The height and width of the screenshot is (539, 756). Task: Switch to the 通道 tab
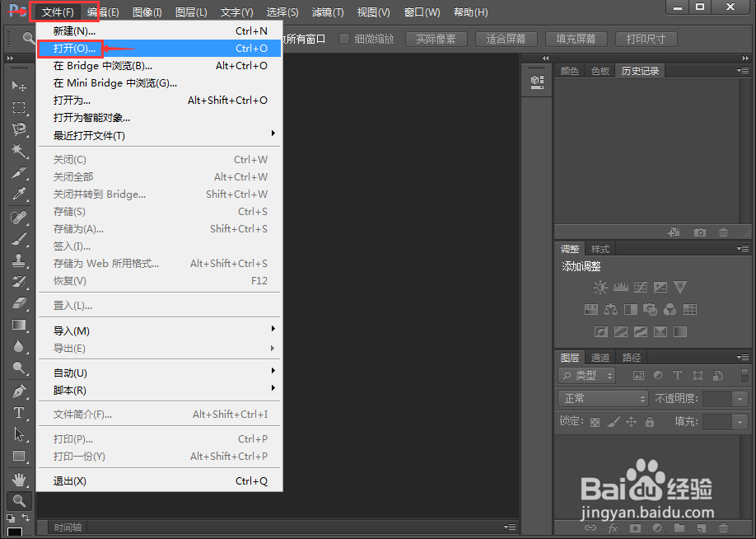click(600, 358)
